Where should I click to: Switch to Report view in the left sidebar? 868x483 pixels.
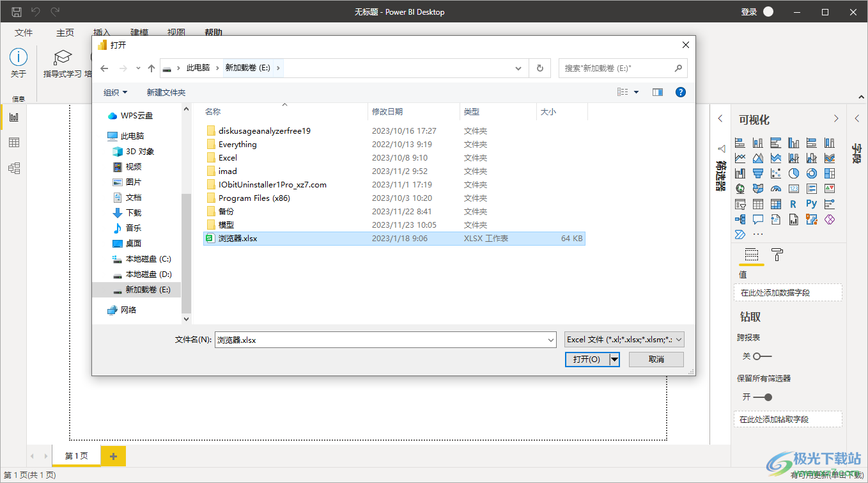coord(13,117)
